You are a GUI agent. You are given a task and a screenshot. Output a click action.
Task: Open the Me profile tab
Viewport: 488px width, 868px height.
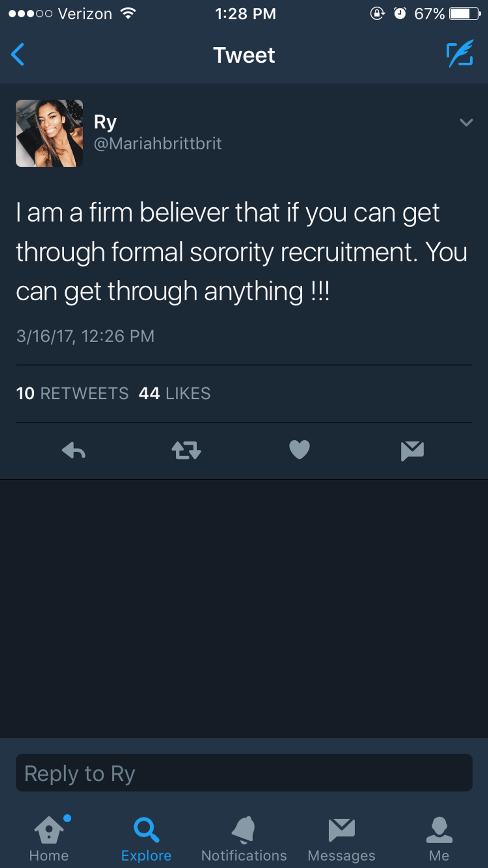[439, 839]
